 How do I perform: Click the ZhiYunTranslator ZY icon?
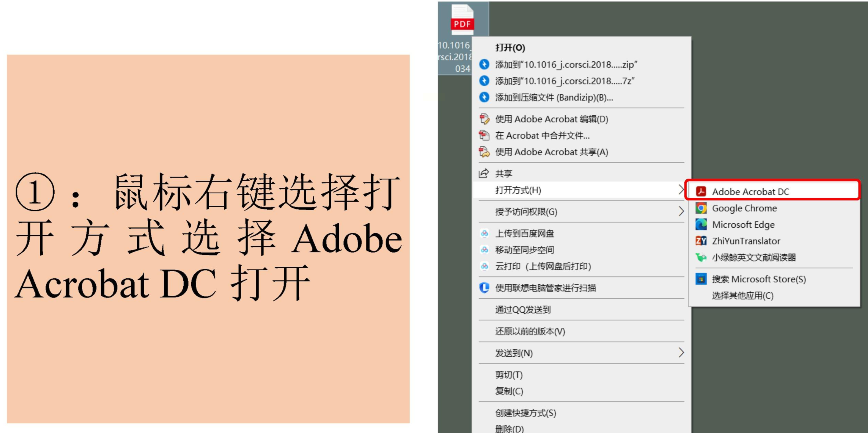(x=701, y=241)
